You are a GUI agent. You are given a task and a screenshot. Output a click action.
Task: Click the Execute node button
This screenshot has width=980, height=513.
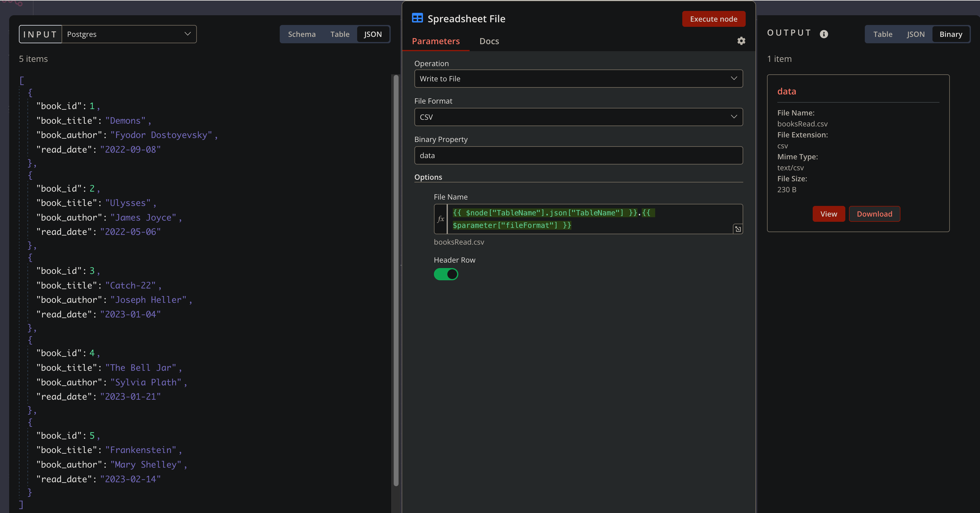(714, 19)
